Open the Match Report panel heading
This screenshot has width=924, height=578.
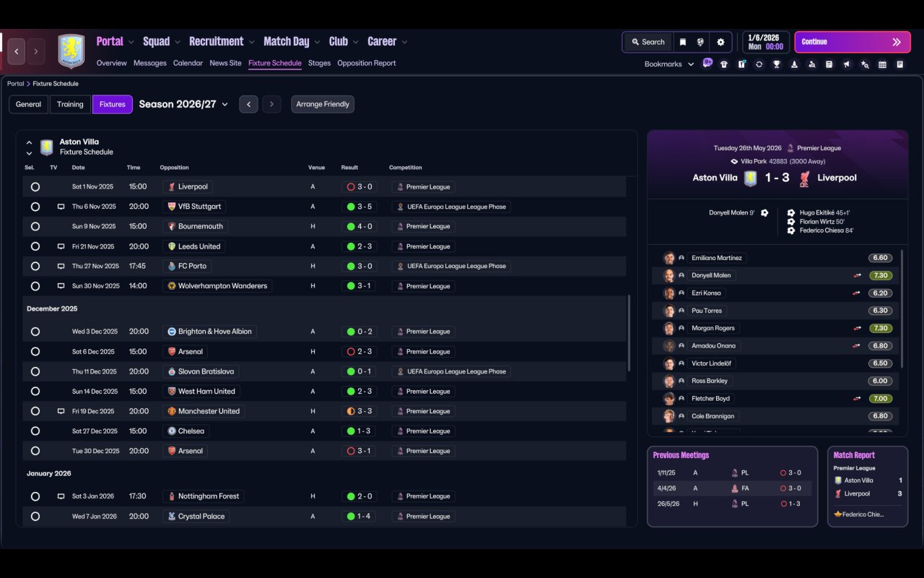click(x=854, y=455)
